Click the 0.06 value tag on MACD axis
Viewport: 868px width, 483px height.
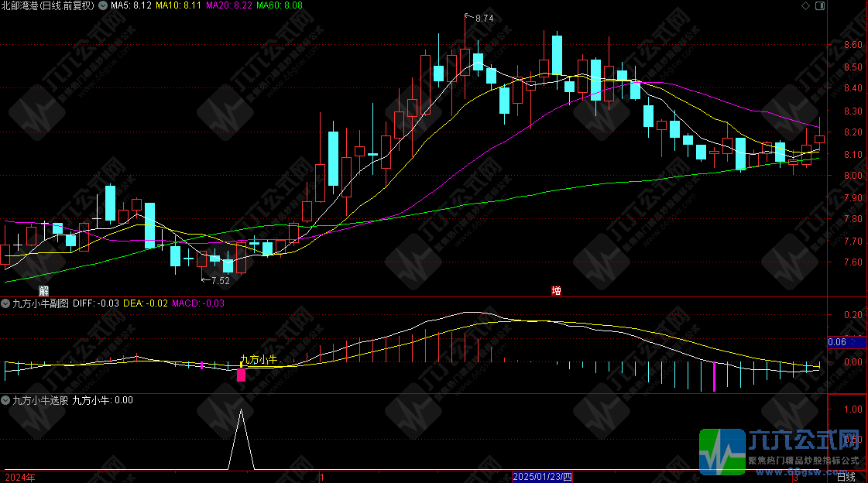836,341
